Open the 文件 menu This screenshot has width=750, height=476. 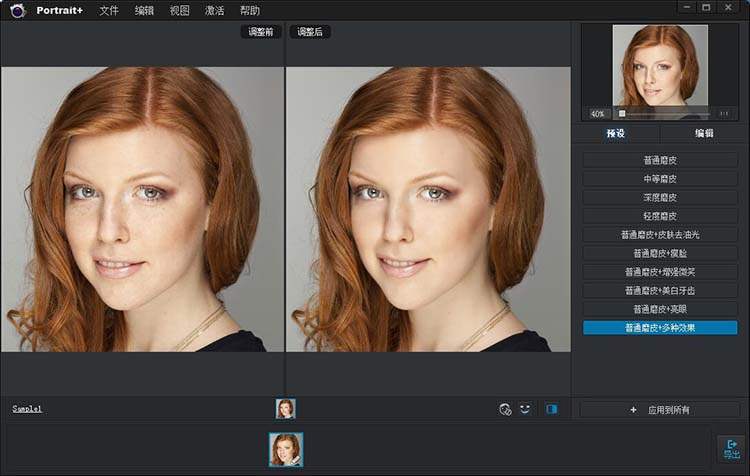(x=109, y=11)
